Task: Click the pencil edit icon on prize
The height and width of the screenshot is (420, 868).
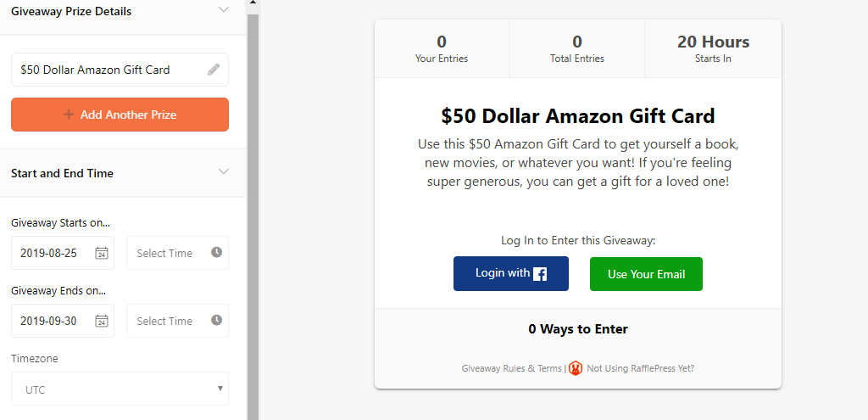Action: (214, 70)
